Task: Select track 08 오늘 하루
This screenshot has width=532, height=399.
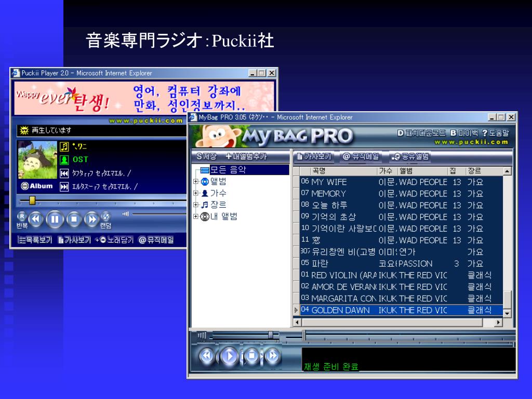Action: click(x=401, y=205)
